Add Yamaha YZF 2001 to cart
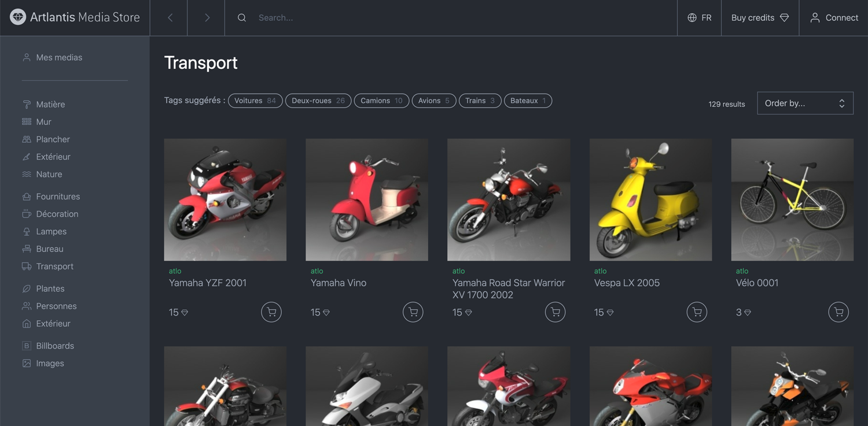The height and width of the screenshot is (426, 868). [x=271, y=312]
